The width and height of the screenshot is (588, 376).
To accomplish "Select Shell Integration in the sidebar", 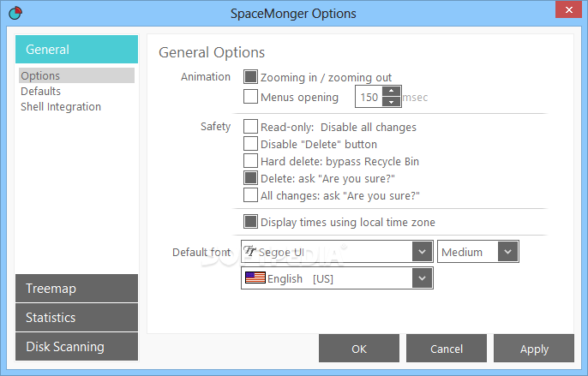I will 61,107.
